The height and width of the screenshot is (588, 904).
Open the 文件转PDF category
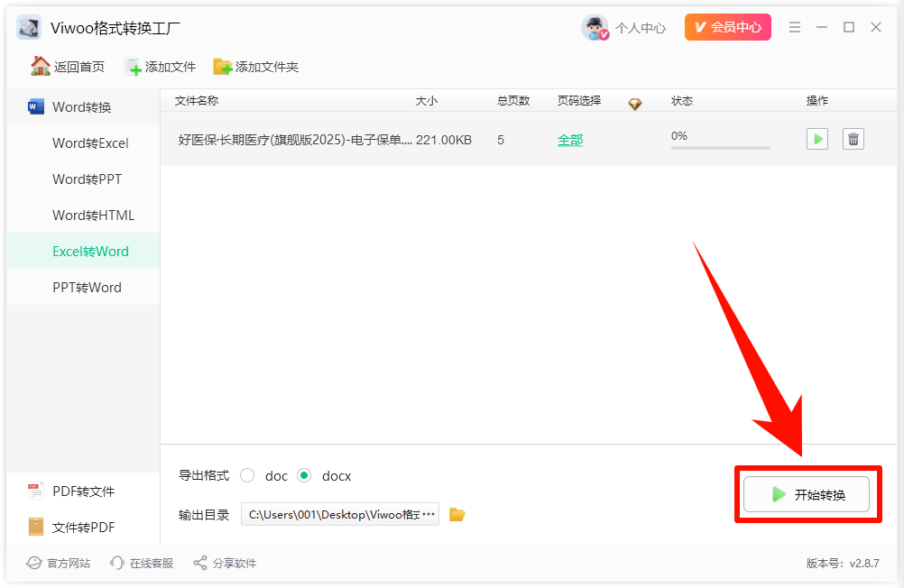[83, 527]
